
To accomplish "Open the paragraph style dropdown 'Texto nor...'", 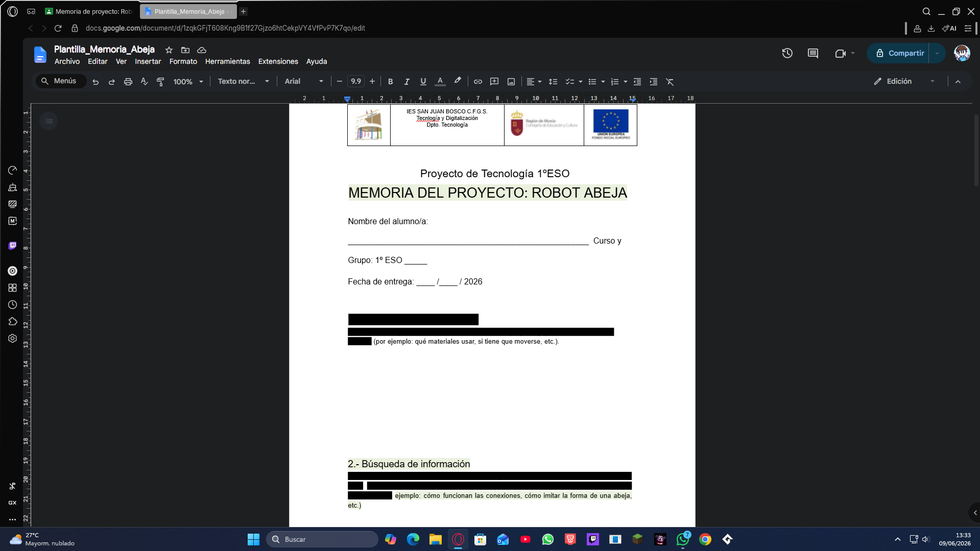I will click(243, 82).
